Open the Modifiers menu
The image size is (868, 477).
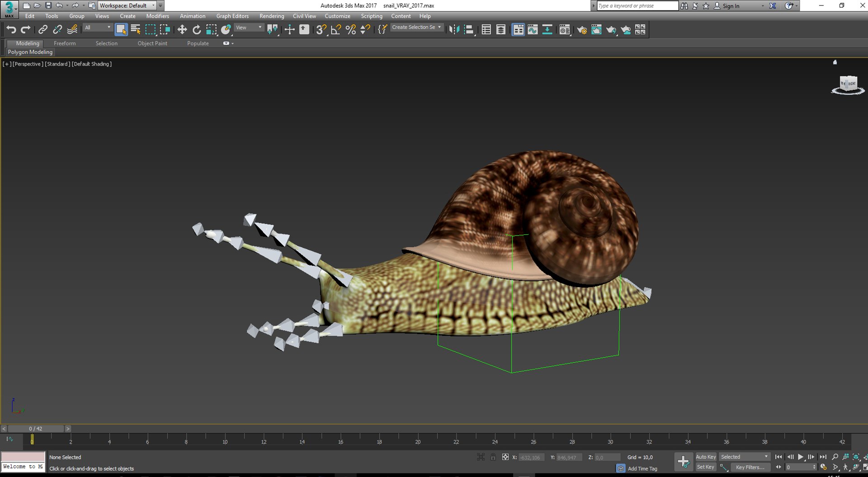[x=157, y=16]
